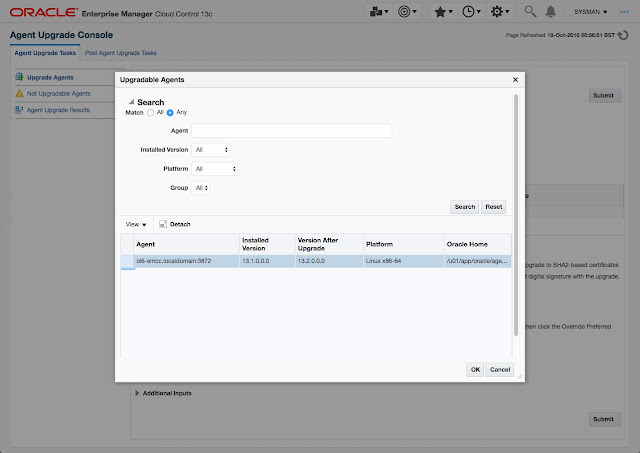Sort by Version After Upgrade column header
Viewport: 640px width, 453px height.
coord(329,244)
